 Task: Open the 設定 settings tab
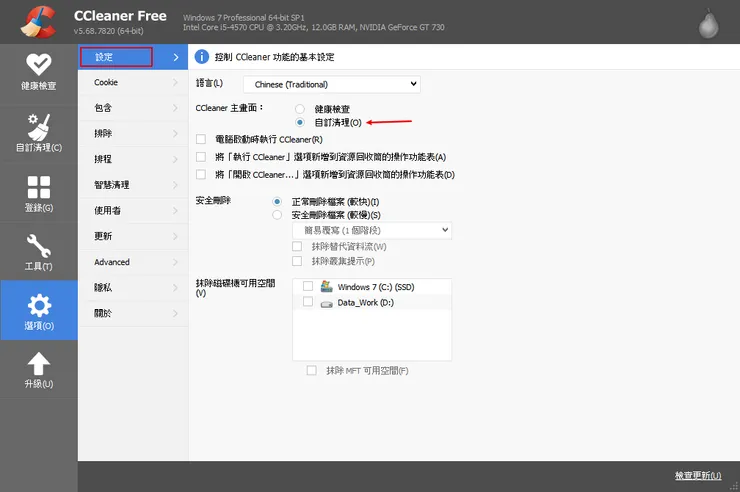coord(133,57)
